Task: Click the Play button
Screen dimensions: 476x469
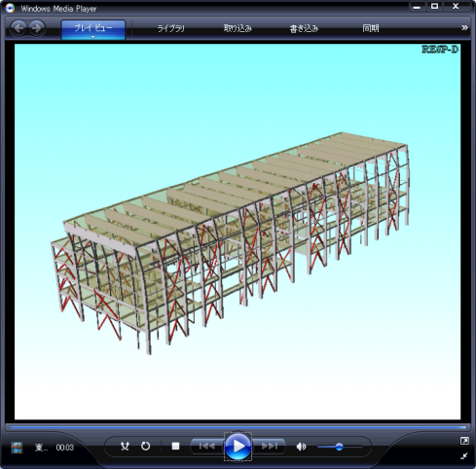Action: pos(238,447)
